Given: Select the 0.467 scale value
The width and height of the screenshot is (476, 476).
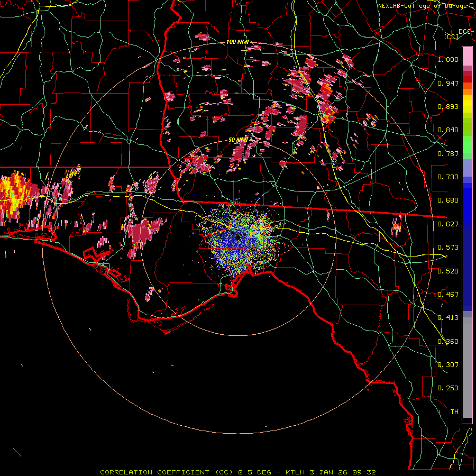Looking at the screenshot, I should tap(448, 295).
